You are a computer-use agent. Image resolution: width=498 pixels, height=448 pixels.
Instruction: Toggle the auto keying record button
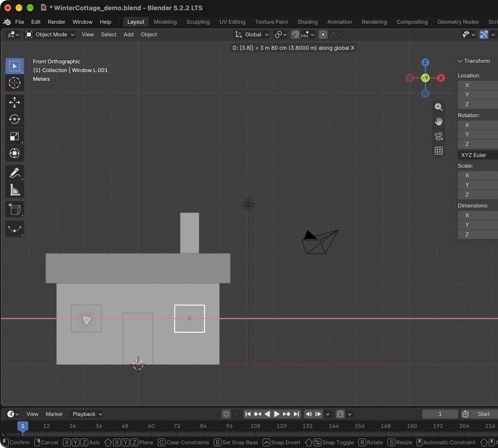pos(226,414)
